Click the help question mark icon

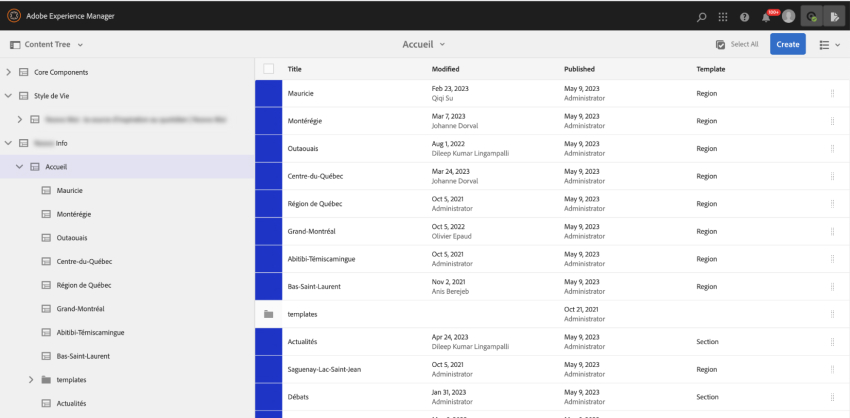744,16
